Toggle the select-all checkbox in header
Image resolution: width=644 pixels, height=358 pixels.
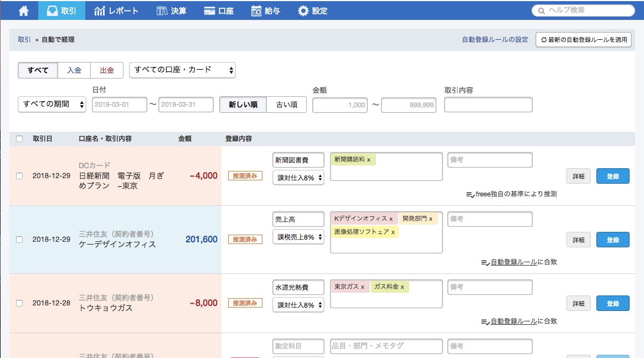(x=19, y=139)
